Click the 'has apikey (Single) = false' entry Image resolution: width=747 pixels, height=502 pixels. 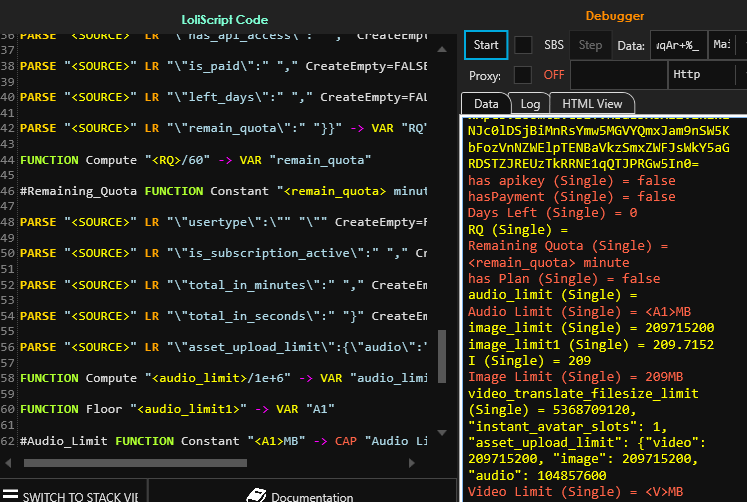point(572,181)
